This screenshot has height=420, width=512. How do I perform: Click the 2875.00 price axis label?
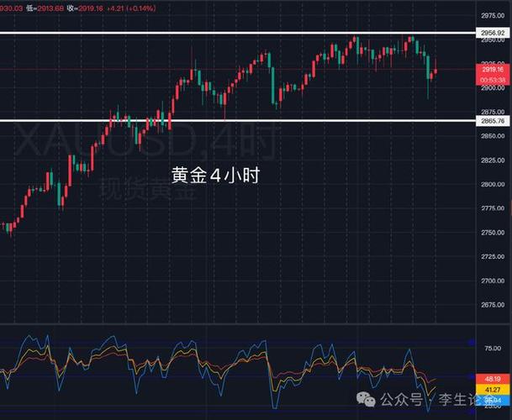[x=493, y=112]
